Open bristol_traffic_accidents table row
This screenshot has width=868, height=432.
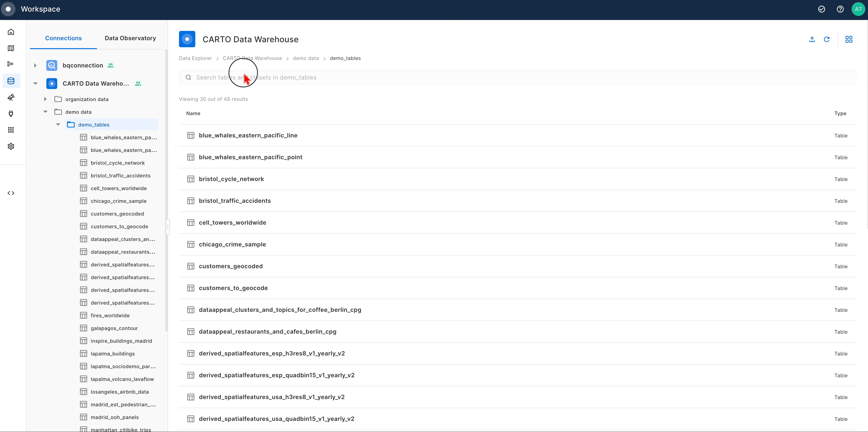[517, 201]
